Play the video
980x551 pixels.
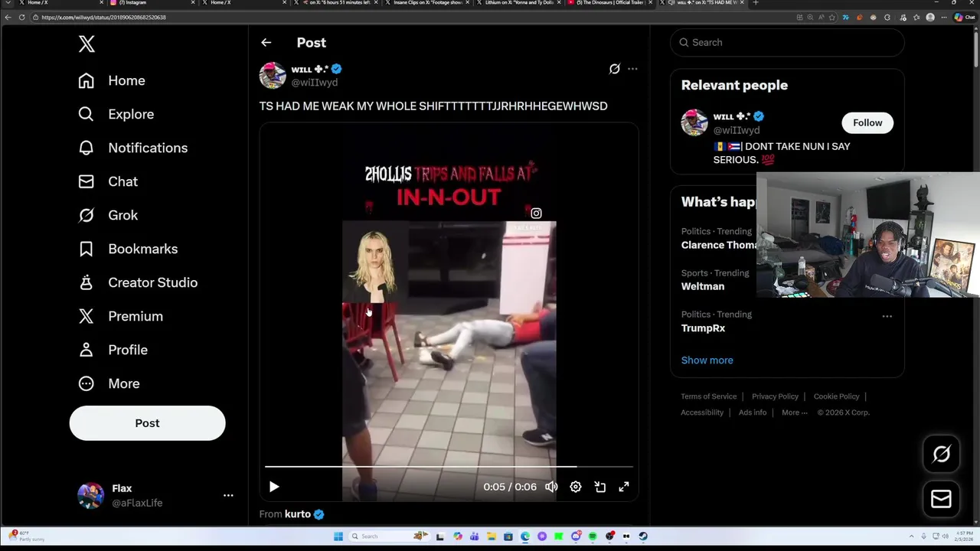click(x=274, y=487)
